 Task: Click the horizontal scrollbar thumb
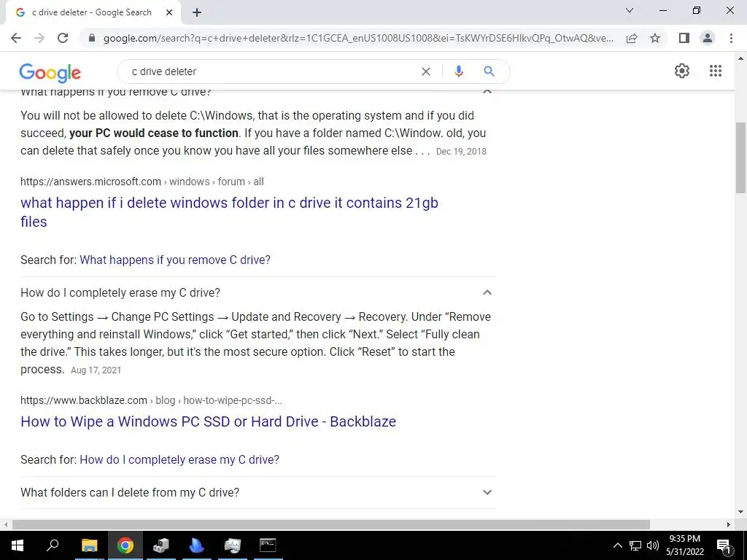(x=330, y=524)
